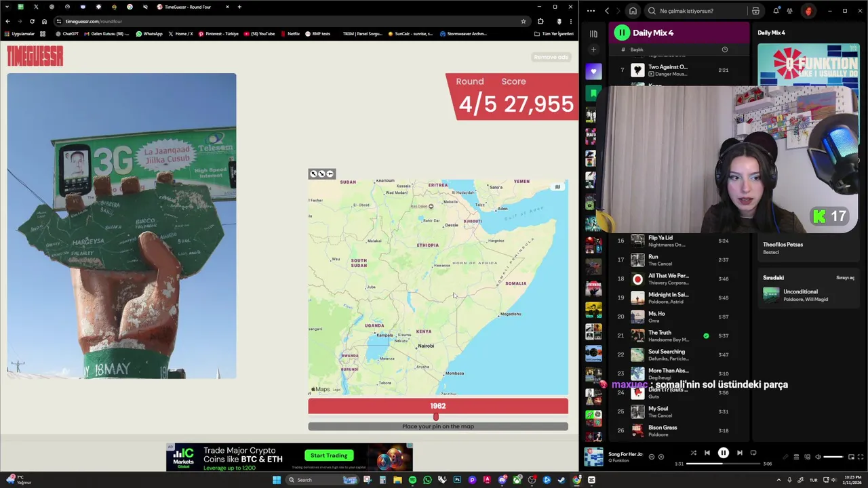Pause the Daily Mix 4 playlist
The height and width of the screenshot is (488, 868).
pos(622,33)
